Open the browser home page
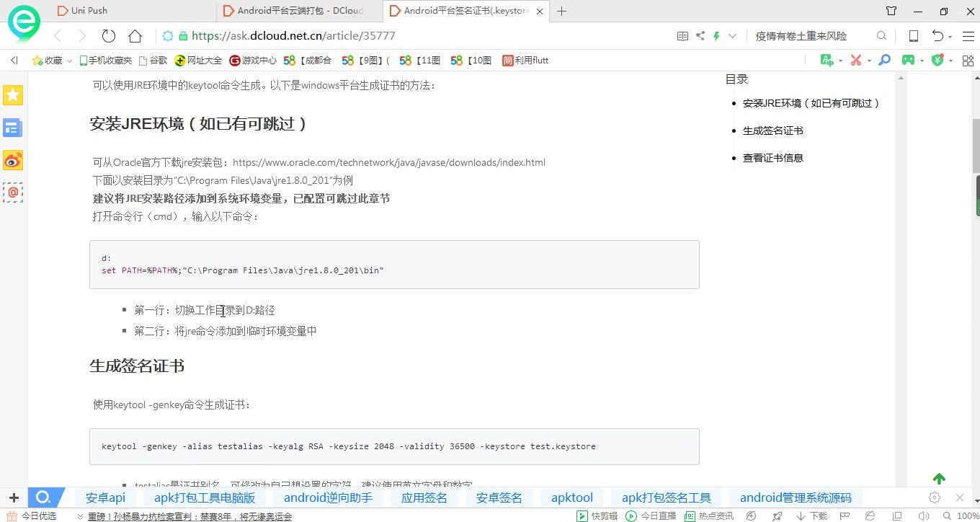This screenshot has width=980, height=522. click(x=135, y=36)
